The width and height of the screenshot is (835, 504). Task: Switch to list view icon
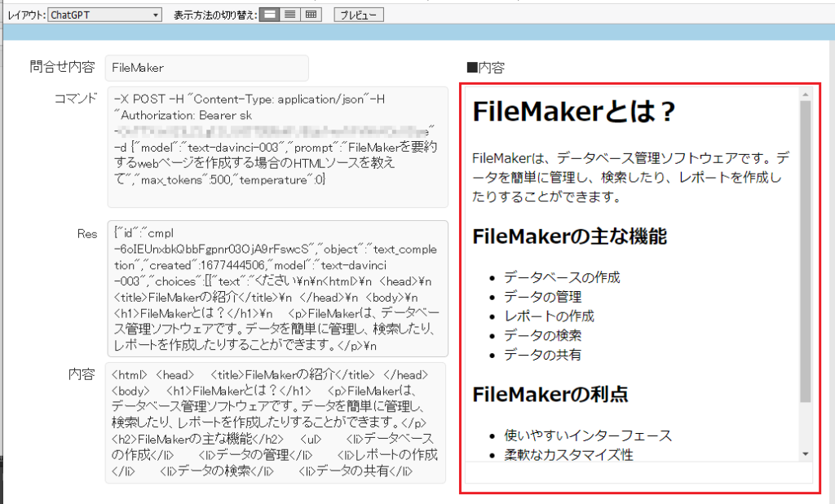point(289,15)
